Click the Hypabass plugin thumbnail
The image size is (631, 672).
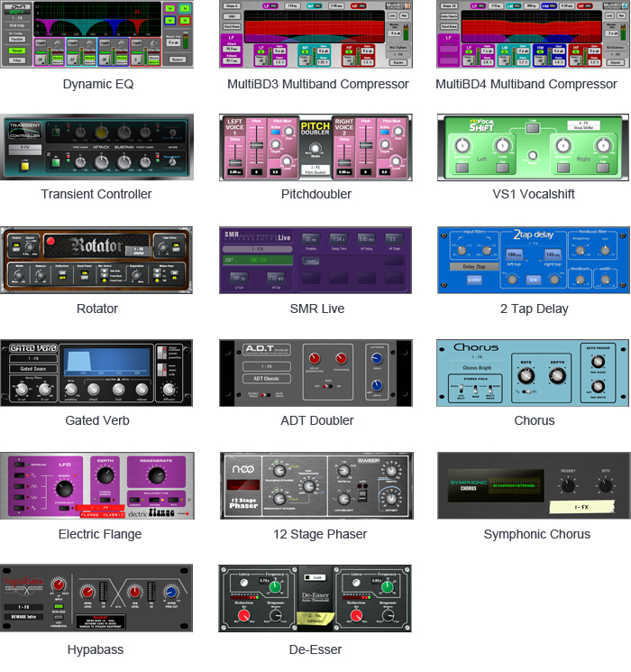[x=97, y=598]
